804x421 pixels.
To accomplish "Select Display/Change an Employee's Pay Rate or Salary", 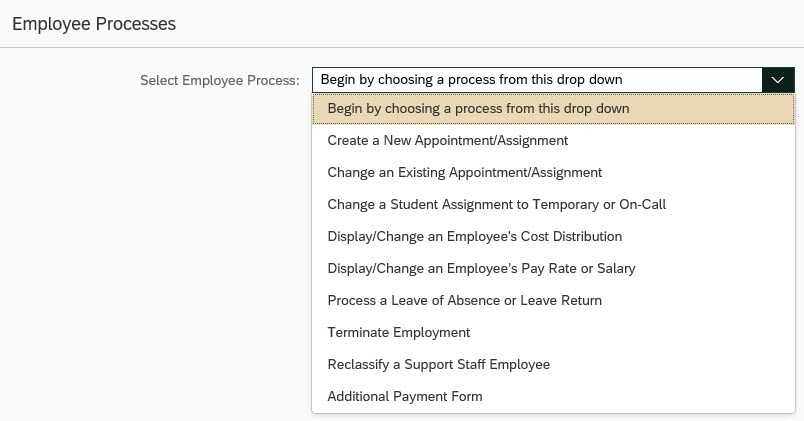I will pyautogui.click(x=481, y=268).
